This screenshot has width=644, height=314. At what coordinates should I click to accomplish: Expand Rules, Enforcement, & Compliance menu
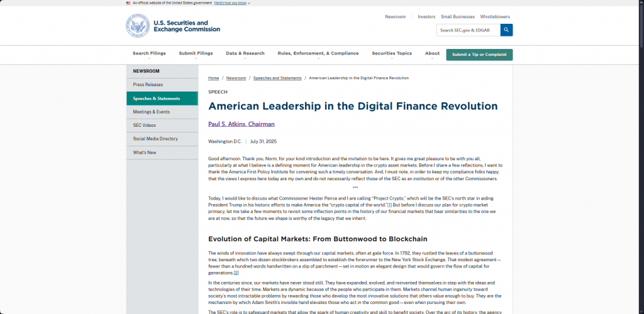pyautogui.click(x=318, y=54)
